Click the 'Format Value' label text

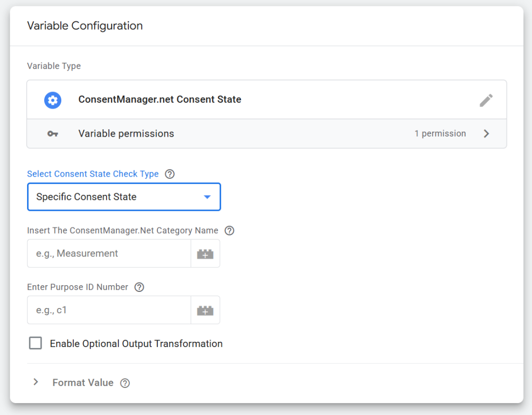click(x=83, y=383)
